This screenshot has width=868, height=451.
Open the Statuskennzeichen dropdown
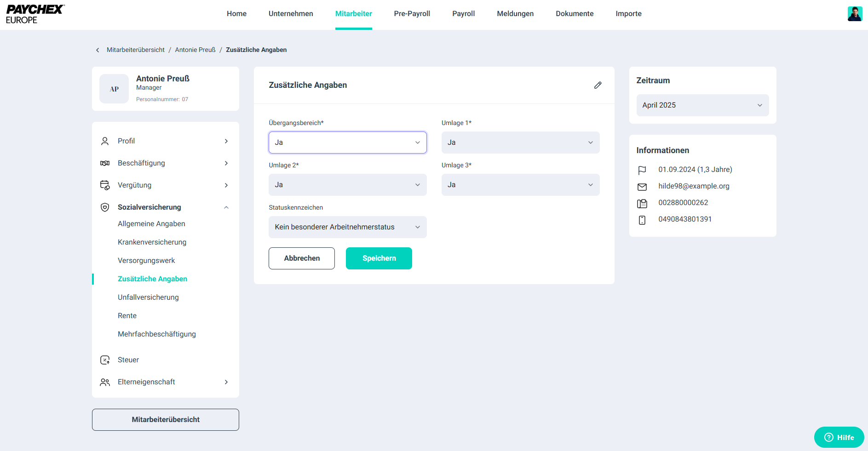tap(347, 227)
